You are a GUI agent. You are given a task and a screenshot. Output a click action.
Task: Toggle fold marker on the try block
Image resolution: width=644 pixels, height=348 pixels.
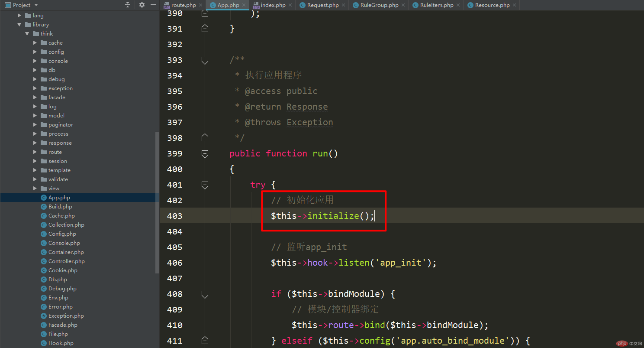point(205,185)
